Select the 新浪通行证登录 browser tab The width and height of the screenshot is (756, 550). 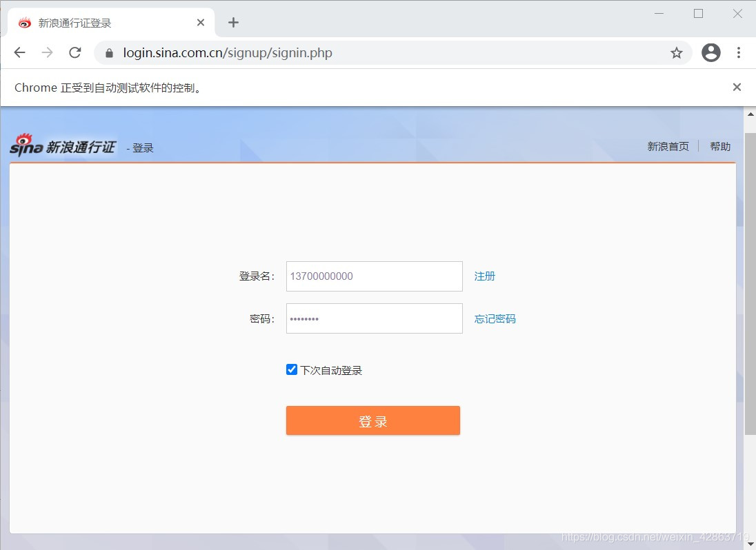103,21
